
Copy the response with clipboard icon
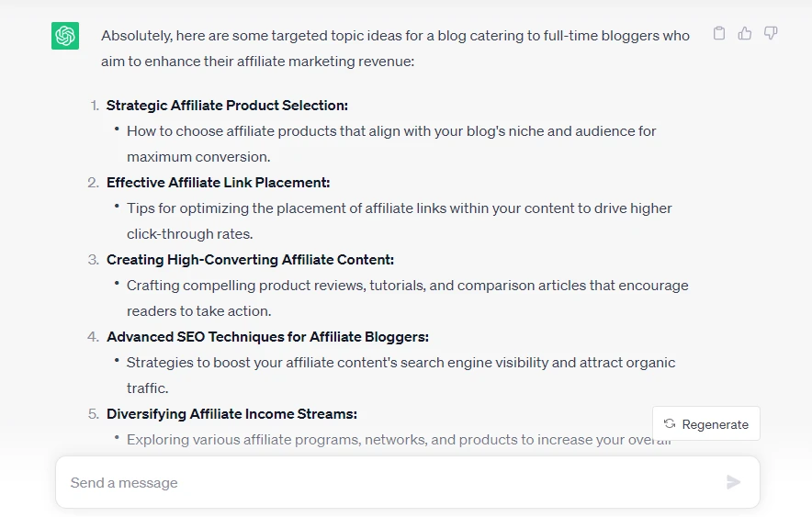pos(719,33)
